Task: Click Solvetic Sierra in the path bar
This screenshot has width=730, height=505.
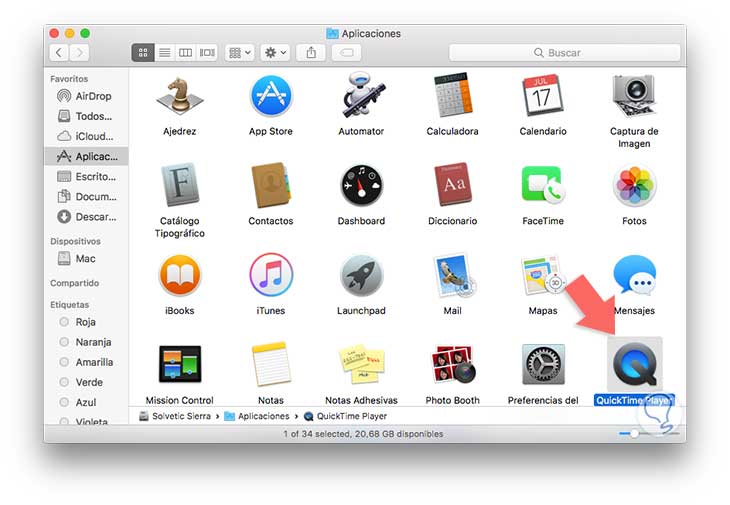Action: coord(175,416)
